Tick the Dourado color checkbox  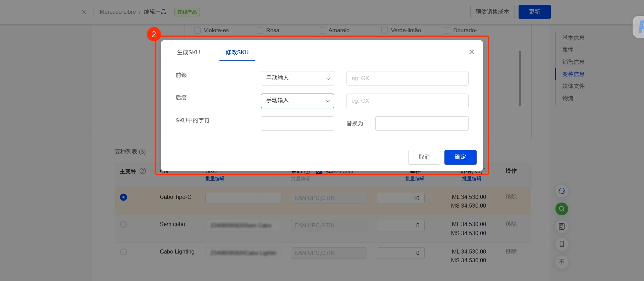point(447,31)
